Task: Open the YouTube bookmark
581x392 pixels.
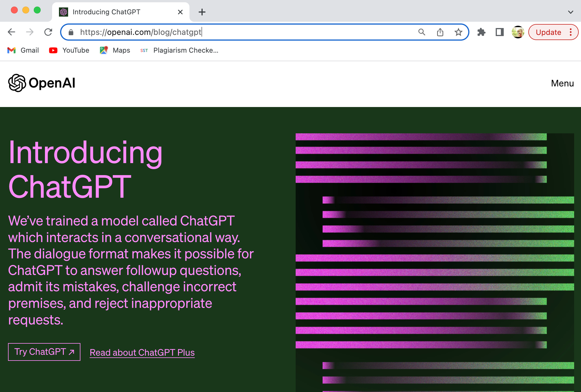Action: pyautogui.click(x=69, y=50)
